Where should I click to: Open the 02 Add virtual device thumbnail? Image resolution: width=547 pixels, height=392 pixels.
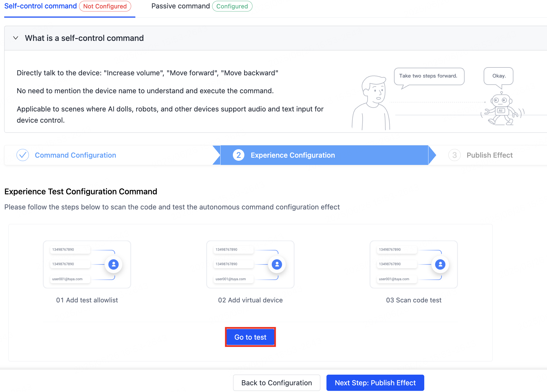click(250, 264)
